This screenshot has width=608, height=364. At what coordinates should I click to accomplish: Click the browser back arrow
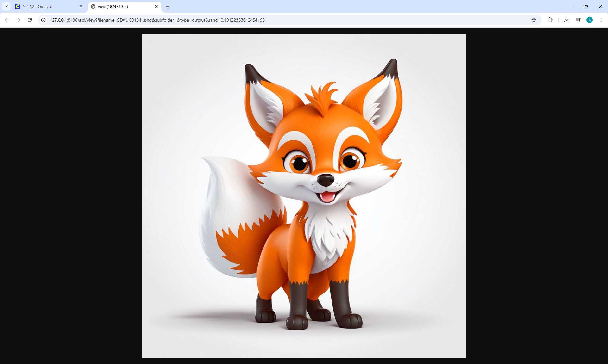click(7, 20)
